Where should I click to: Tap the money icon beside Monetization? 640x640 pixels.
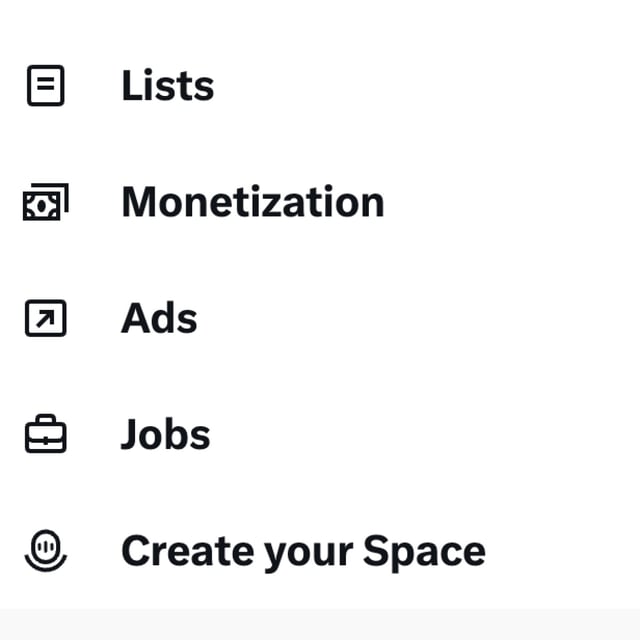point(45,203)
